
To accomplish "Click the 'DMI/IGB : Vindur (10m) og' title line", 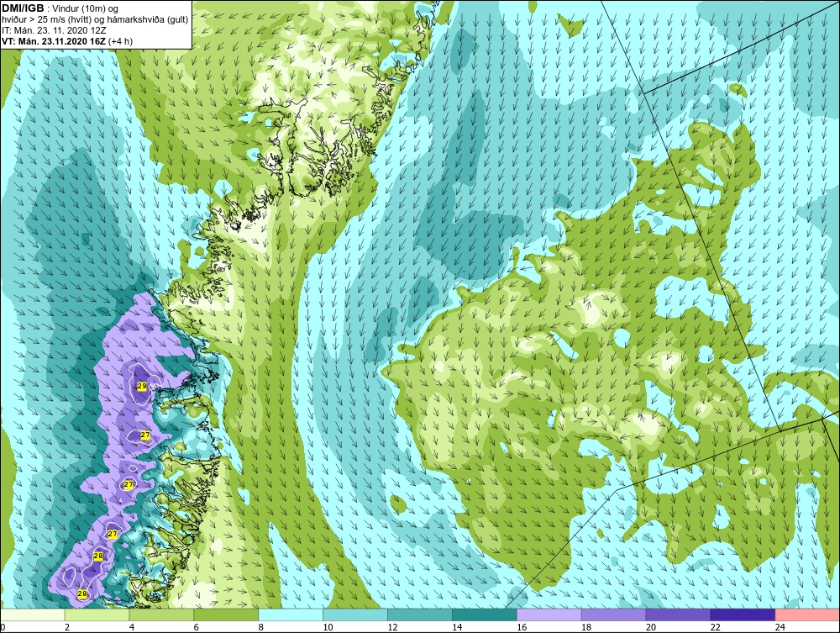I will point(60,8).
